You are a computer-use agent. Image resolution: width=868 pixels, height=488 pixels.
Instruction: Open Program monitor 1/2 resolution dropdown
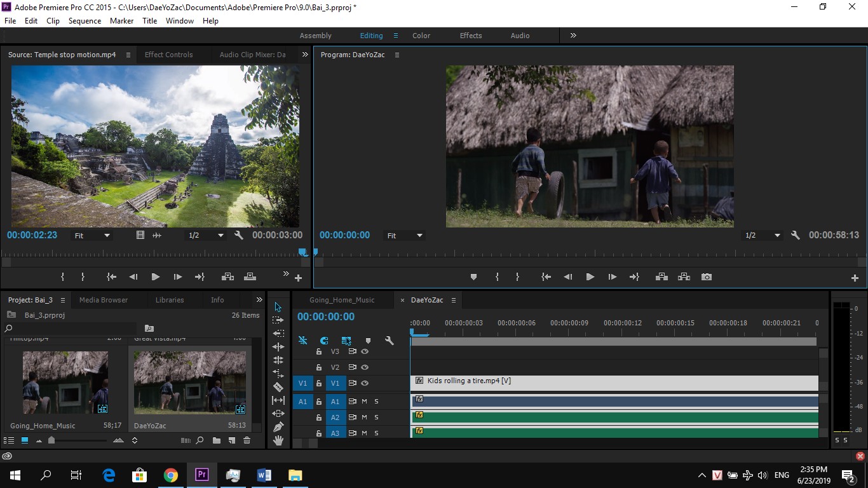763,235
